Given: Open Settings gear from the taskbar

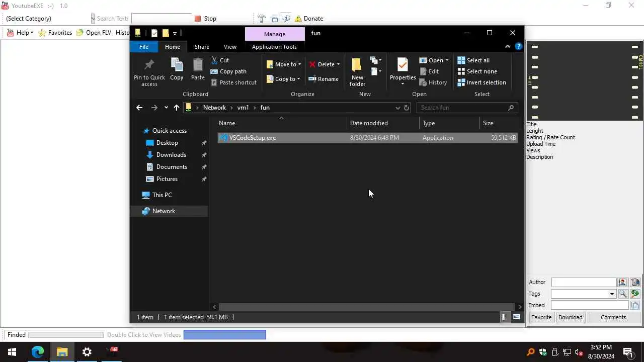Looking at the screenshot, I should (x=87, y=352).
